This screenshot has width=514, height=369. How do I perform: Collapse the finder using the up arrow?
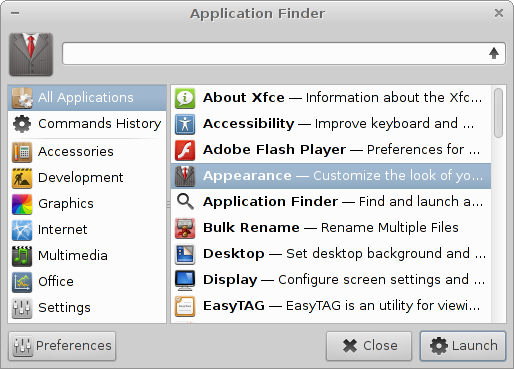coord(494,53)
